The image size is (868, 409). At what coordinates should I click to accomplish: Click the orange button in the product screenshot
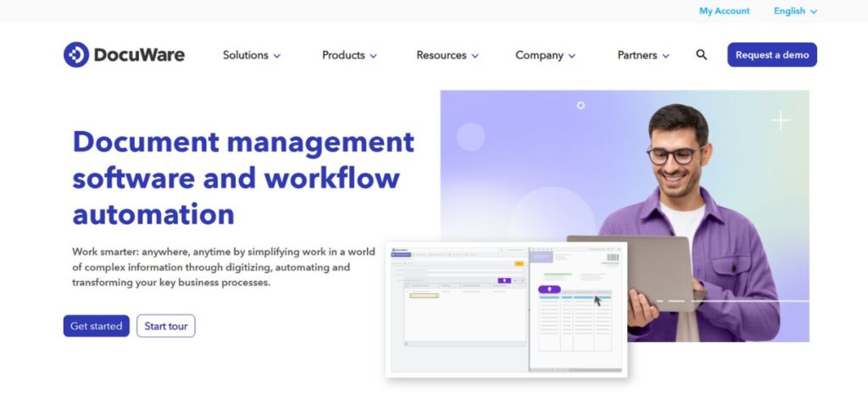[x=519, y=263]
